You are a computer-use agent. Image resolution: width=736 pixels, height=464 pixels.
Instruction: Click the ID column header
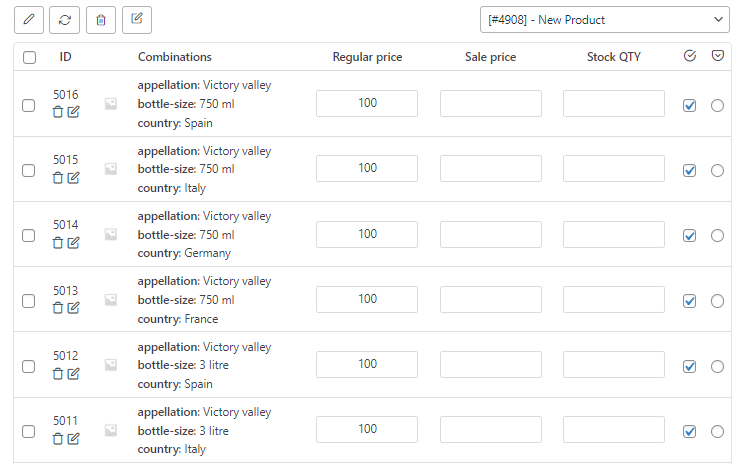tap(65, 57)
